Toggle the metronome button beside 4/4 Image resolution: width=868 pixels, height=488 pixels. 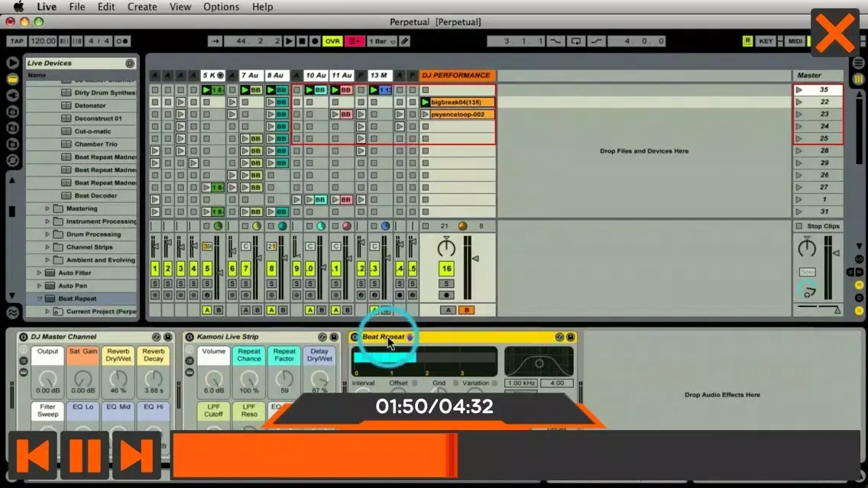122,41
